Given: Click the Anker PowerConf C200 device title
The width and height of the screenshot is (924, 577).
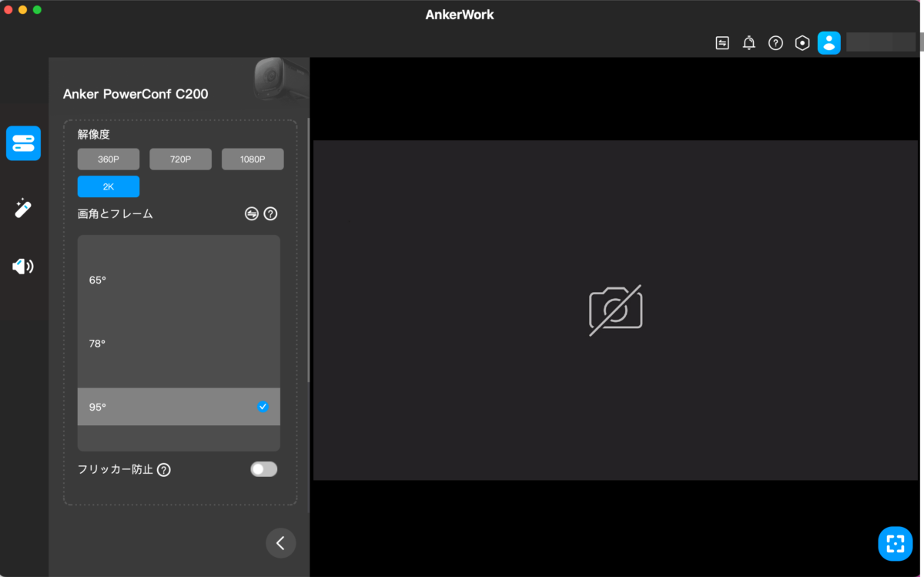Looking at the screenshot, I should (x=136, y=94).
